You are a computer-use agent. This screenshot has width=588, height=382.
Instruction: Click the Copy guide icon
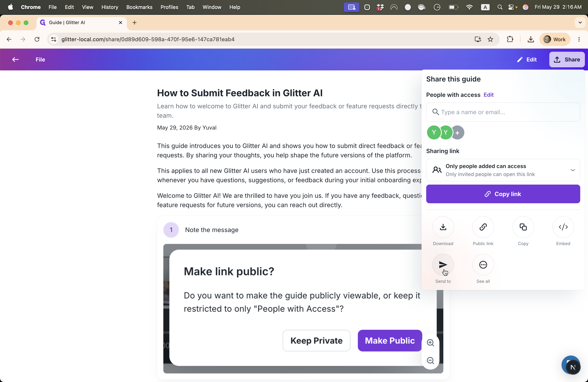(523, 227)
